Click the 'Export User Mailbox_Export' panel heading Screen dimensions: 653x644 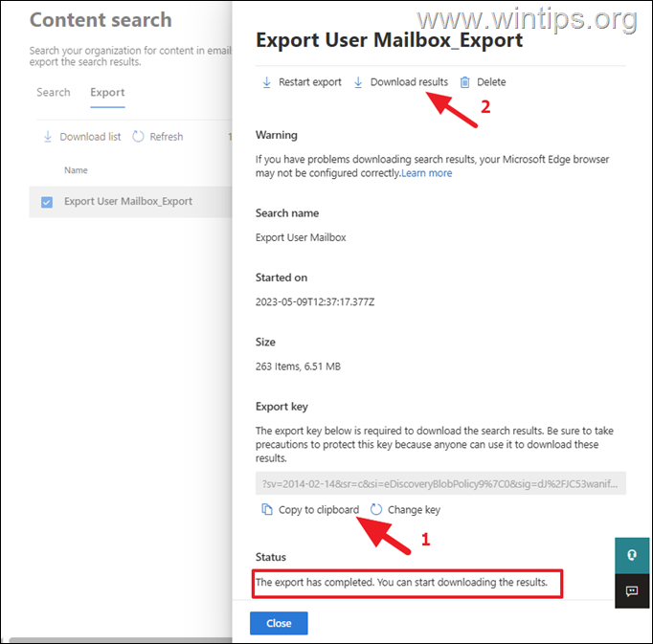coord(389,40)
